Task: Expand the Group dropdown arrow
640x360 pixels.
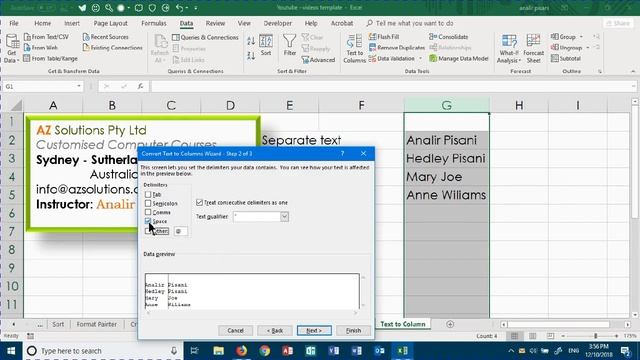Action: [x=581, y=37]
